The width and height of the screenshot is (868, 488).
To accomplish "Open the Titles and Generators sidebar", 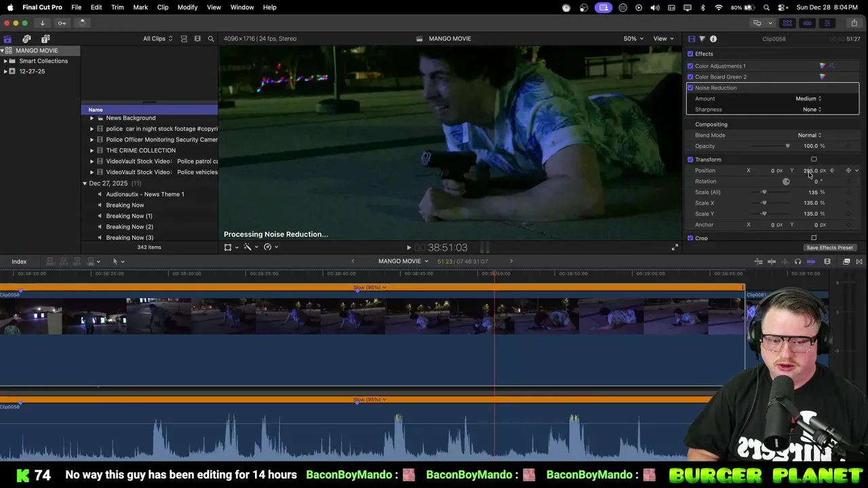I will (x=45, y=39).
